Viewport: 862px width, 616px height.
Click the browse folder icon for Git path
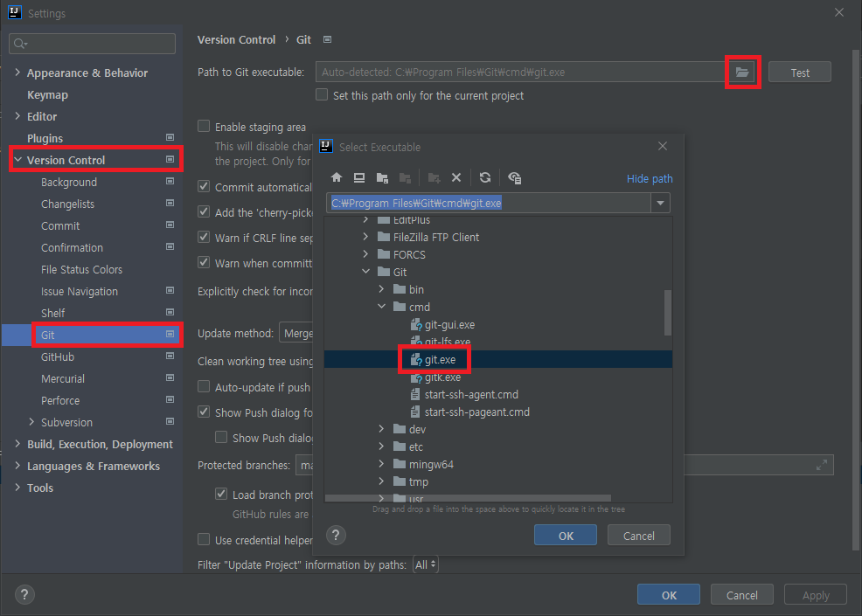pos(742,72)
